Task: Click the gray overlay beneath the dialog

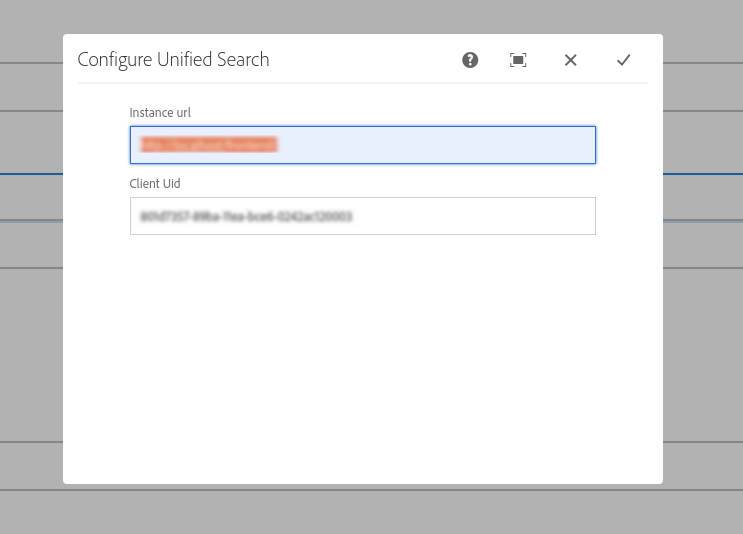Action: point(370,510)
